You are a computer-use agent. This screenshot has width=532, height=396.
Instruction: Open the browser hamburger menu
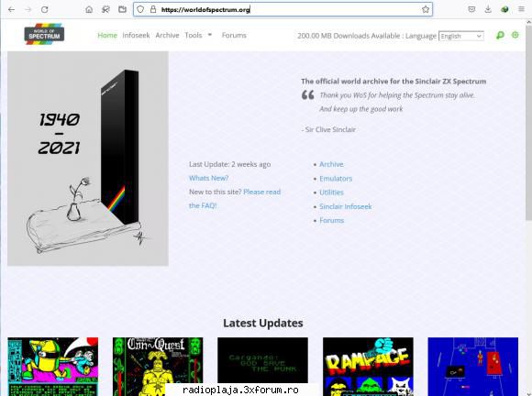tap(522, 9)
